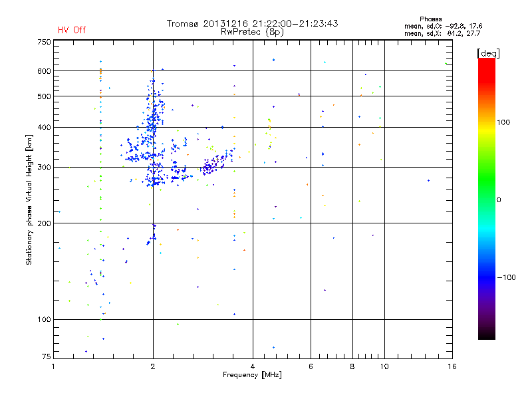Click the x-axis tick label "10"

384,366
